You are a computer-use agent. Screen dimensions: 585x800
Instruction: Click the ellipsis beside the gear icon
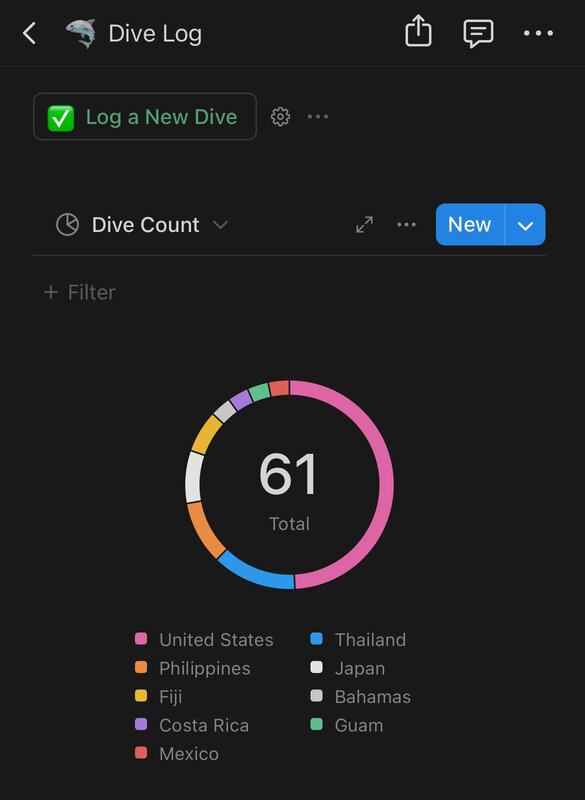pos(318,117)
